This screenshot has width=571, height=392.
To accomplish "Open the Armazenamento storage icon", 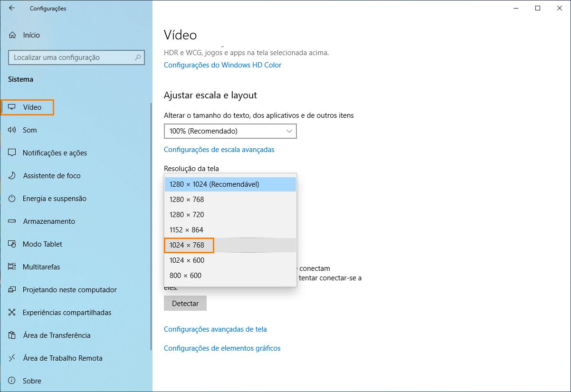I will 12,221.
